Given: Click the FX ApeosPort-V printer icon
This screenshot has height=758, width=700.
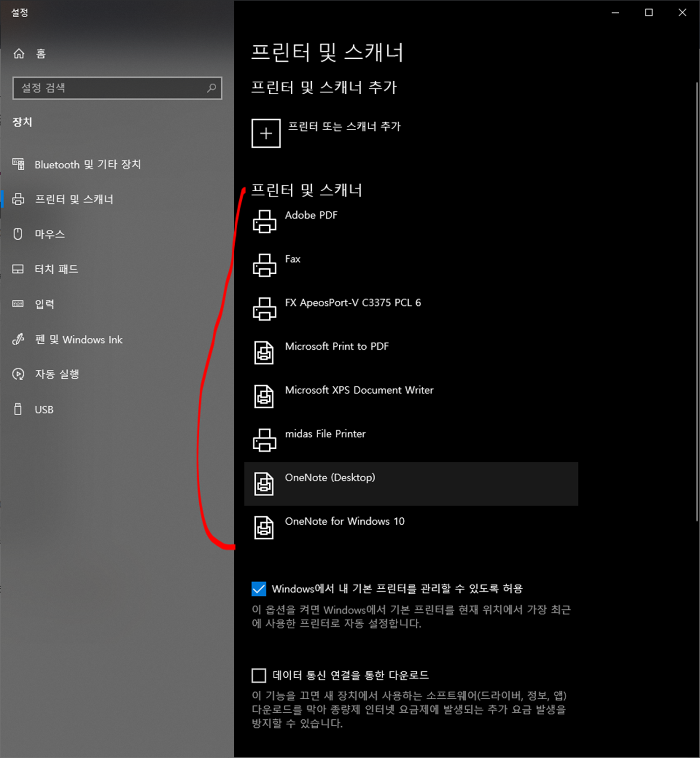Looking at the screenshot, I should tap(265, 309).
